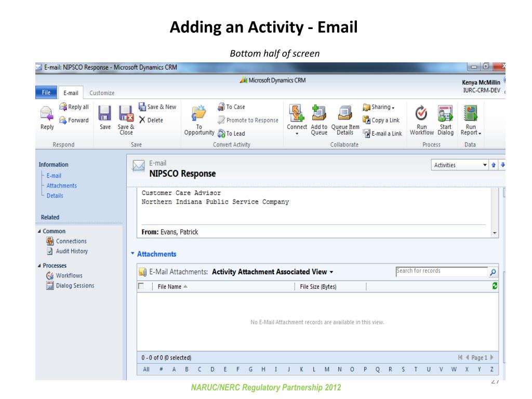This screenshot has width=532, height=399.
Task: Click E-mail a Link
Action: pos(382,134)
